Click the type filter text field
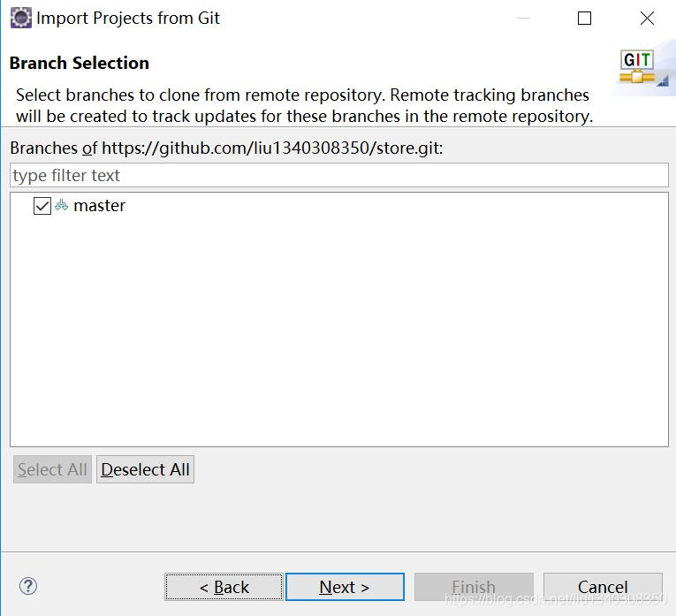The width and height of the screenshot is (676, 616). [x=338, y=176]
